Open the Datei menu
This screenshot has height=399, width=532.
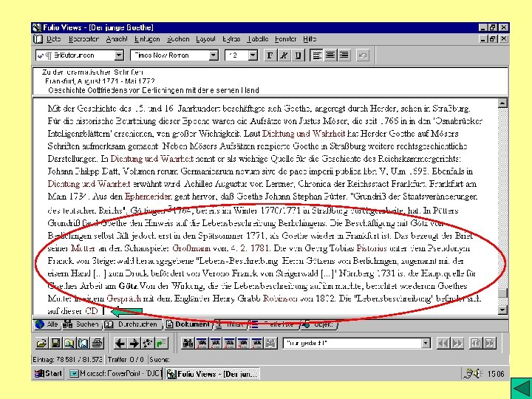point(54,39)
